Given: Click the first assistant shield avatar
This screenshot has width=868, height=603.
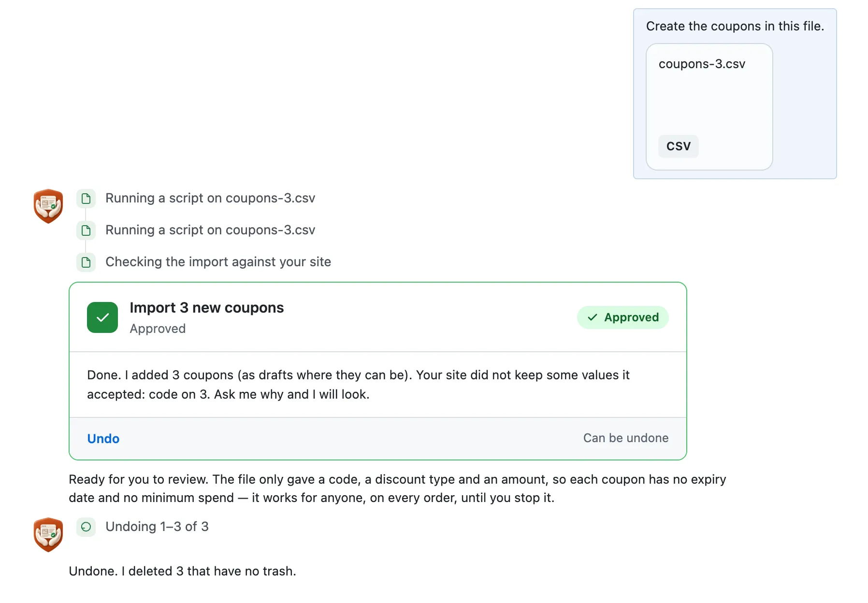Looking at the screenshot, I should [48, 206].
